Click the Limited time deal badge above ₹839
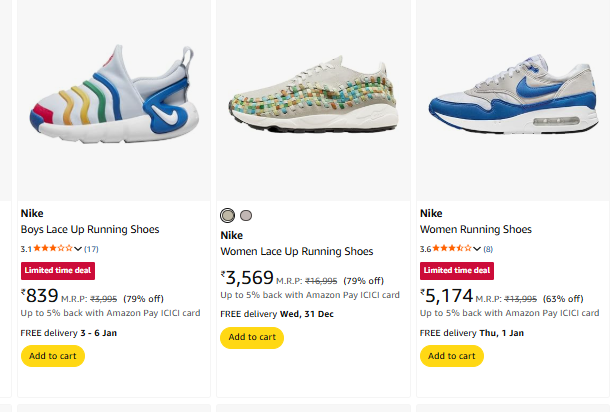This screenshot has height=412, width=615. 57,270
